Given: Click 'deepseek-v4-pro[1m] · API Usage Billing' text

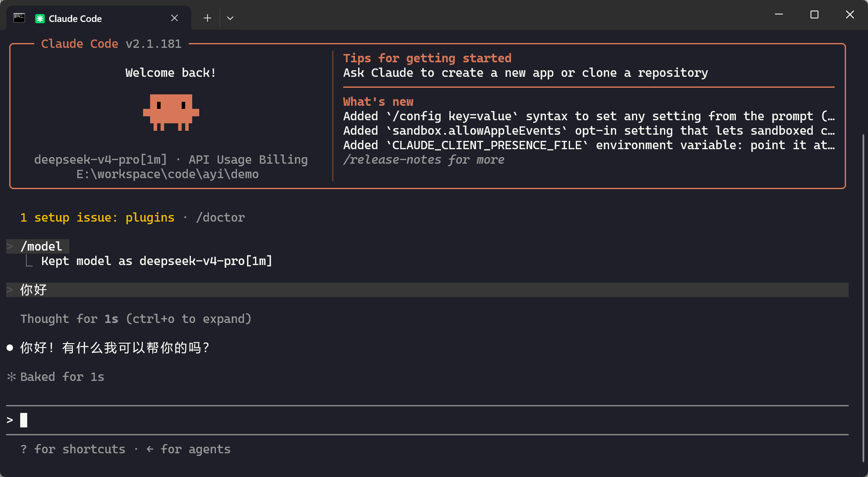Looking at the screenshot, I should (171, 159).
